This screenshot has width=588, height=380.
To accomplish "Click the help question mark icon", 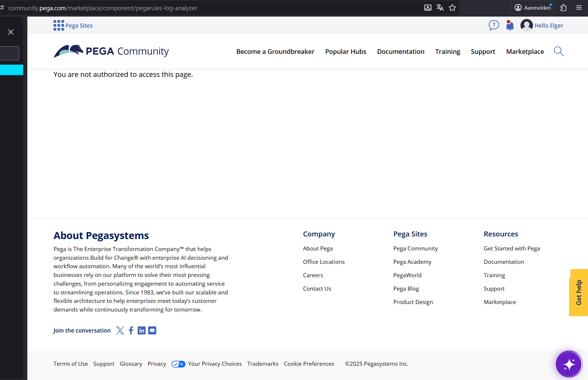I will click(494, 25).
